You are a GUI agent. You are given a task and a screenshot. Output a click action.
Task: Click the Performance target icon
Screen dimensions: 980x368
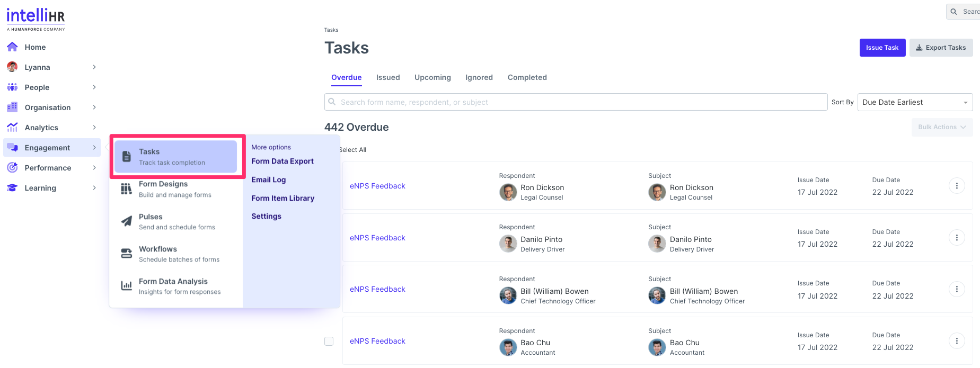click(12, 168)
